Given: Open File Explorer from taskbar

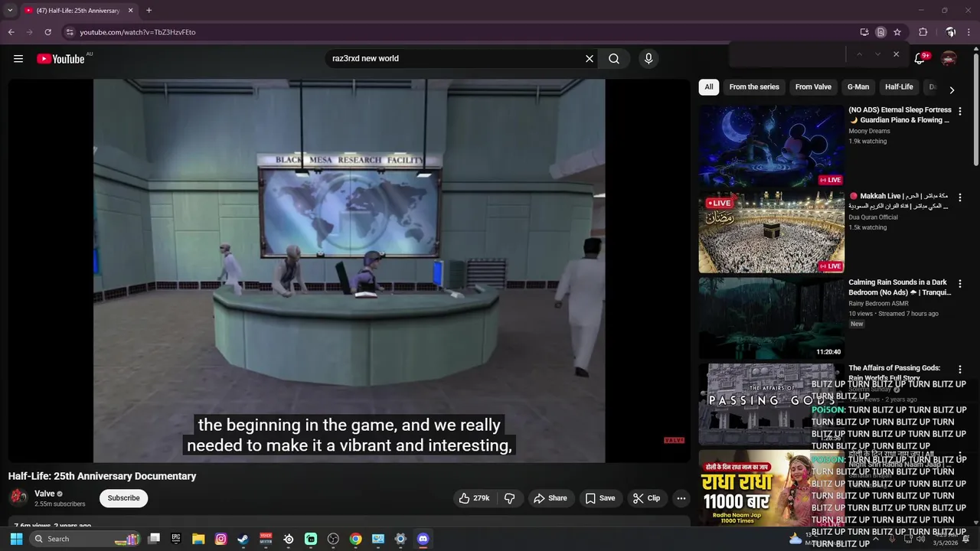Looking at the screenshot, I should [x=198, y=539].
